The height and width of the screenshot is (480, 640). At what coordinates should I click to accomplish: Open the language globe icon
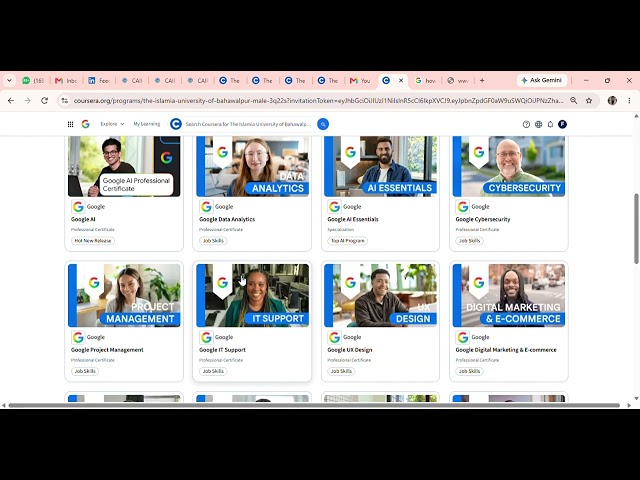538,124
